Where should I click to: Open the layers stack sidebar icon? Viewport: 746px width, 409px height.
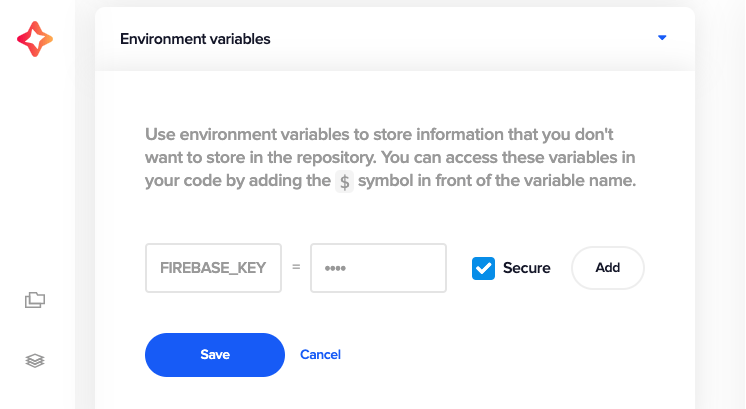coord(35,361)
